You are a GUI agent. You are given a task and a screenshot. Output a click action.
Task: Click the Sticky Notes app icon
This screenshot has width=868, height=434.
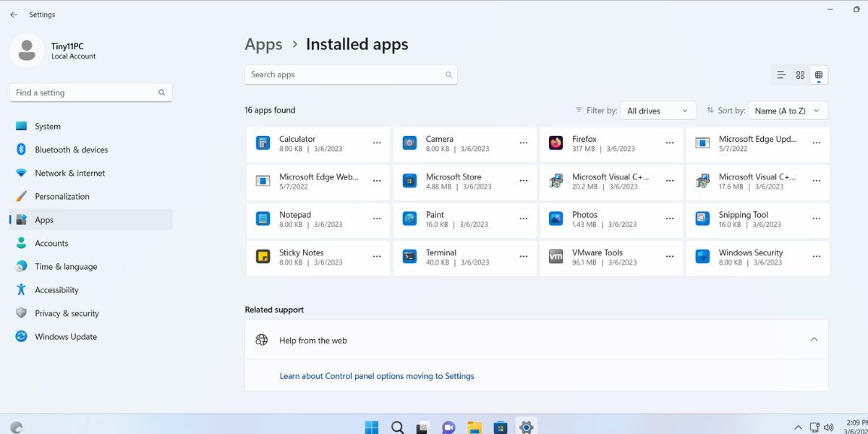tap(263, 257)
